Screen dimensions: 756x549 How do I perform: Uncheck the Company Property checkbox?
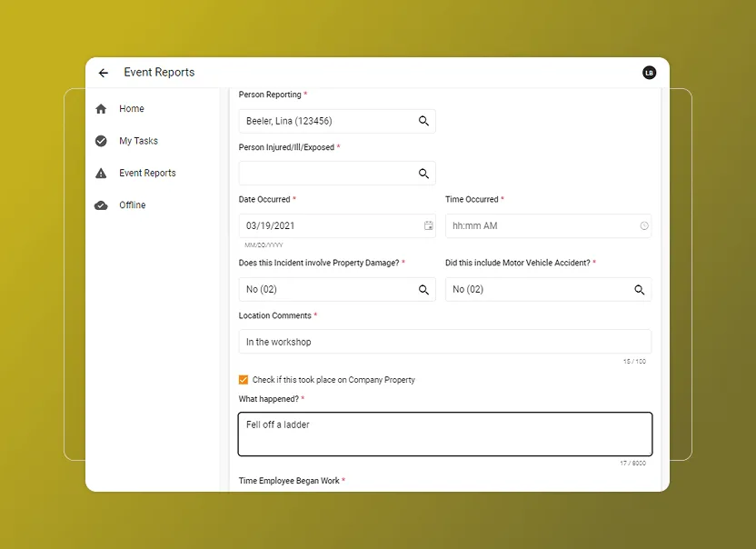(x=244, y=379)
